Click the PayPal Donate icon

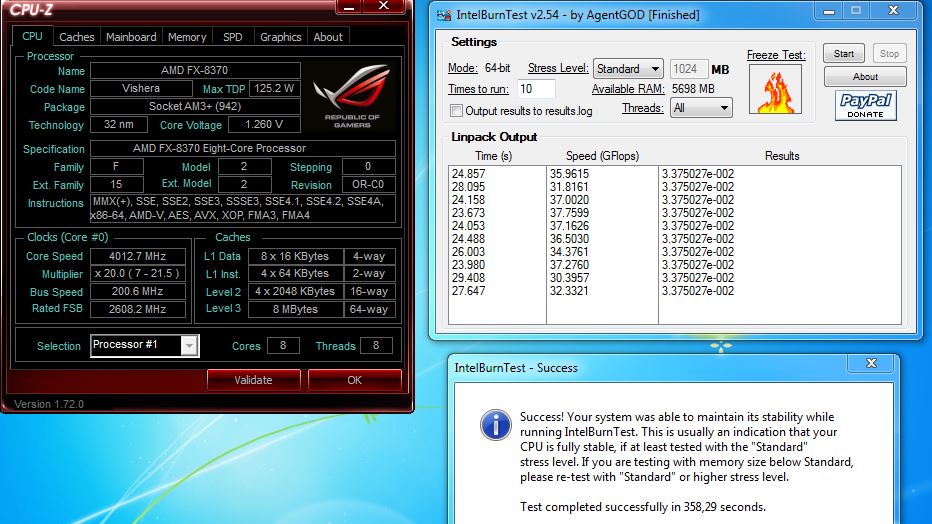[x=865, y=106]
